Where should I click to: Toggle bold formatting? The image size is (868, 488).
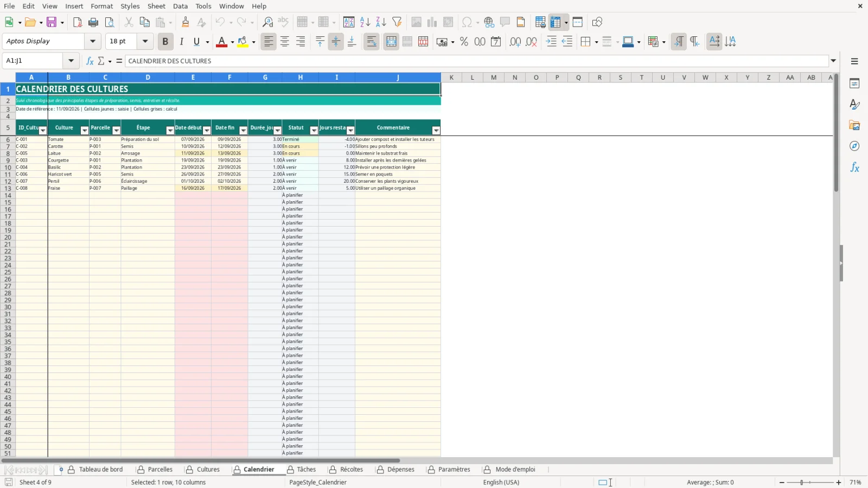[x=165, y=42]
